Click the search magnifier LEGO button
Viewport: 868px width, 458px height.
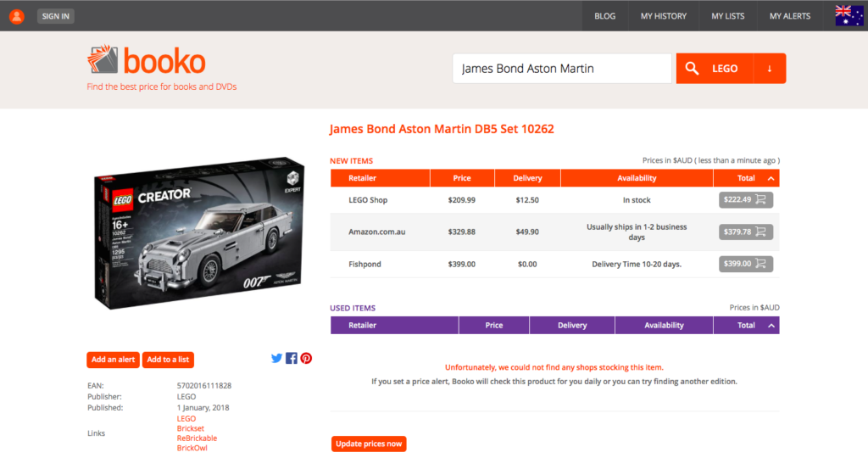pos(714,69)
